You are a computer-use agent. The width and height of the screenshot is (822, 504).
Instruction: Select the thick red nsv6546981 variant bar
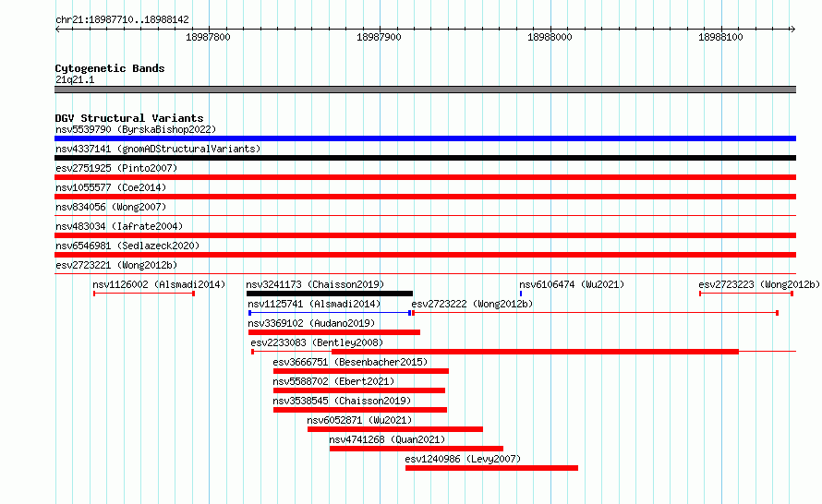coord(425,255)
